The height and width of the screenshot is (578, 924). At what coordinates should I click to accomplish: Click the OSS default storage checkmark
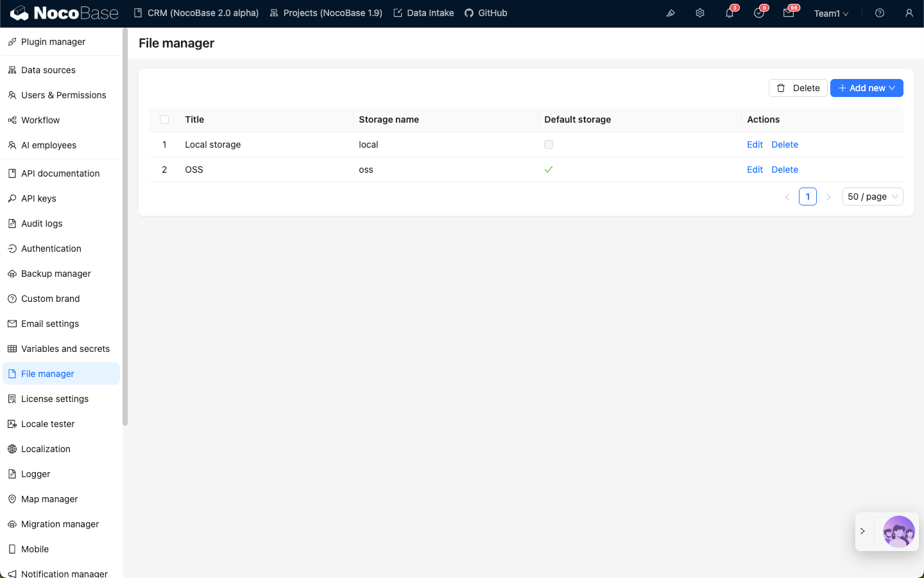tap(549, 170)
